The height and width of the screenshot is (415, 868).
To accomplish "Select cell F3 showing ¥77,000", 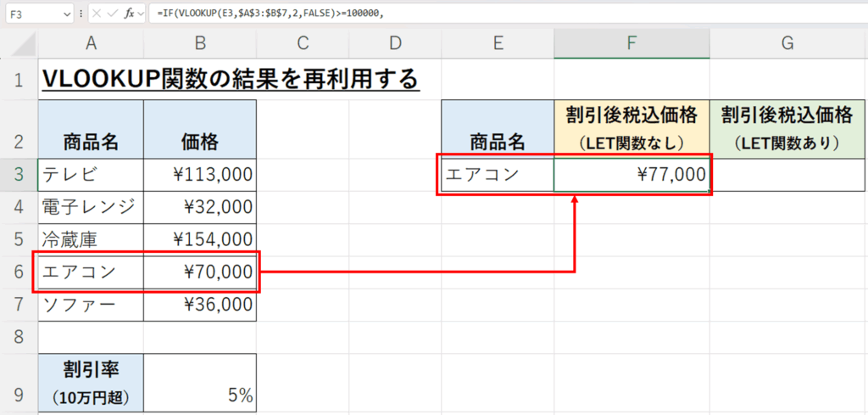I will click(x=632, y=175).
